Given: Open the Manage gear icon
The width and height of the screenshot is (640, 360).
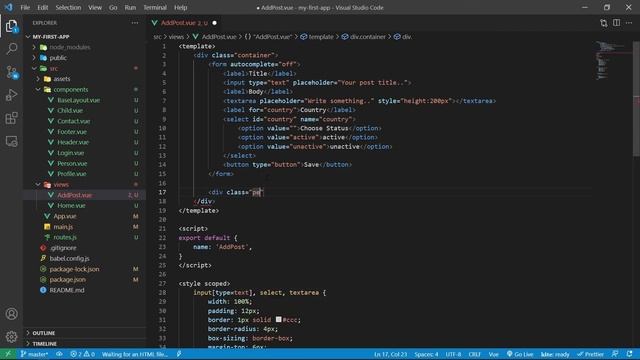Looking at the screenshot, I should click(11, 337).
